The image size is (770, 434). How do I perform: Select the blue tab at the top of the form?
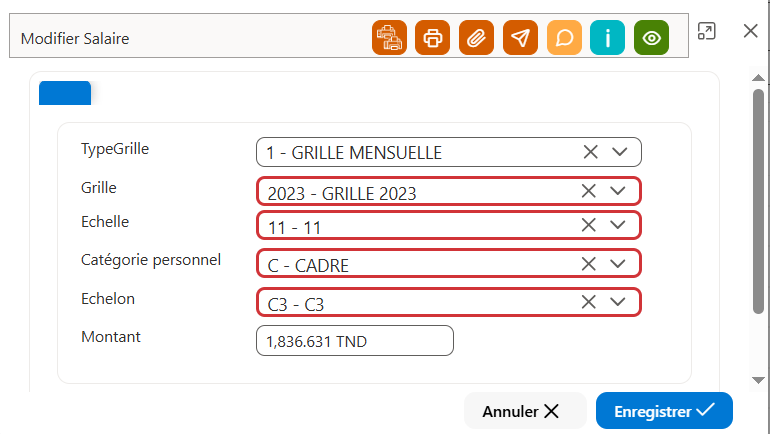click(65, 93)
